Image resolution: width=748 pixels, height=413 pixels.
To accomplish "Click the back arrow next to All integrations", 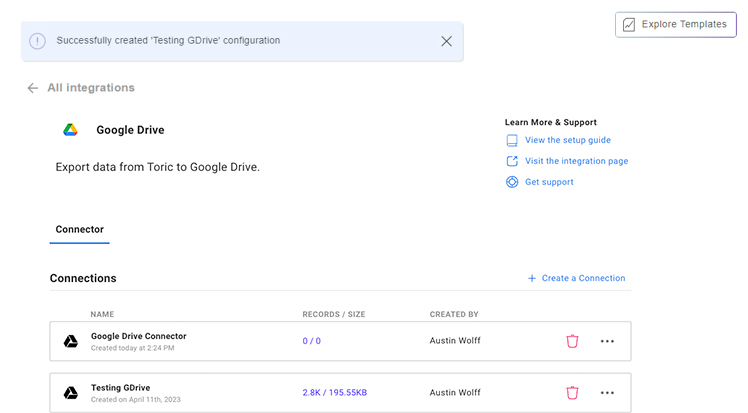I will (x=32, y=88).
